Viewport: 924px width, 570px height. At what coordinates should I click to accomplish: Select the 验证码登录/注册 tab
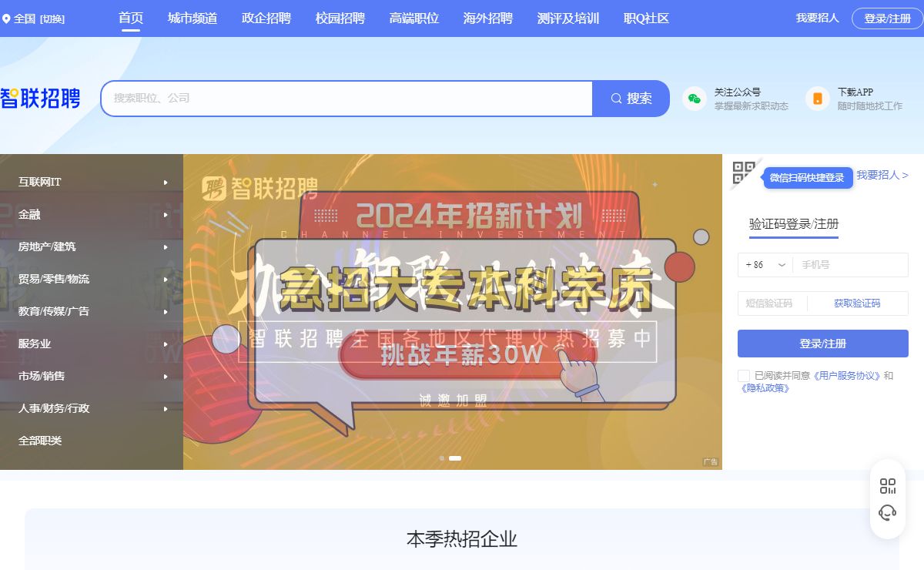pyautogui.click(x=794, y=224)
